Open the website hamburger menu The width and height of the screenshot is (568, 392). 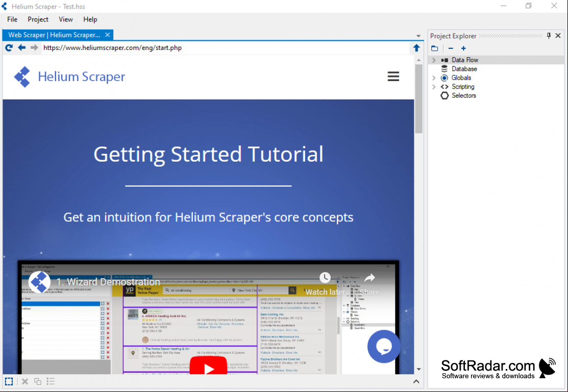tap(393, 76)
